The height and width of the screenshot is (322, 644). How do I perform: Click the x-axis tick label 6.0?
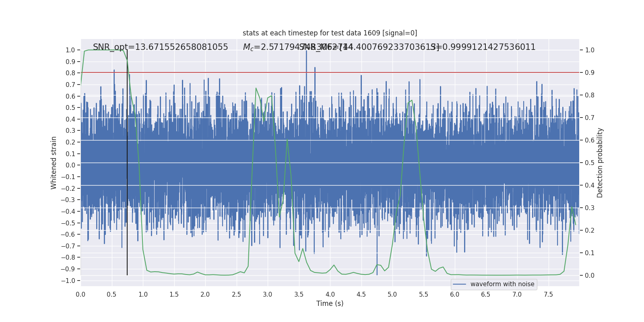tap(455, 295)
